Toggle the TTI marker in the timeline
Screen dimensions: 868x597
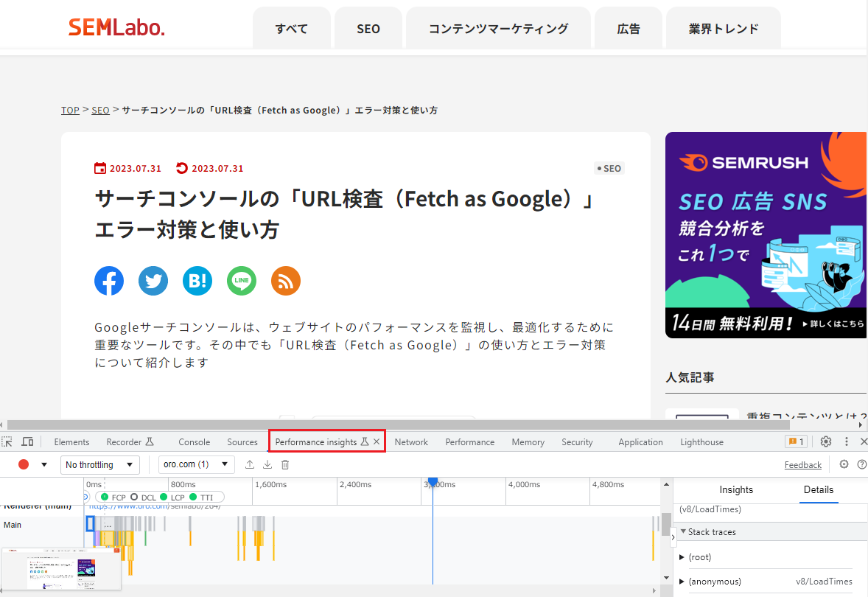[208, 498]
